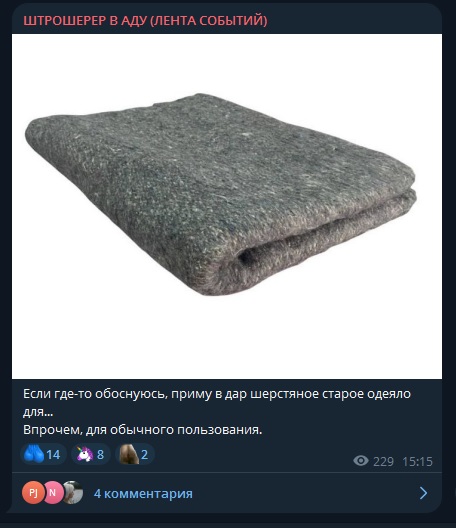Open the PJ commenter avatar
Viewport: 456px width, 528px height.
[x=33, y=493]
